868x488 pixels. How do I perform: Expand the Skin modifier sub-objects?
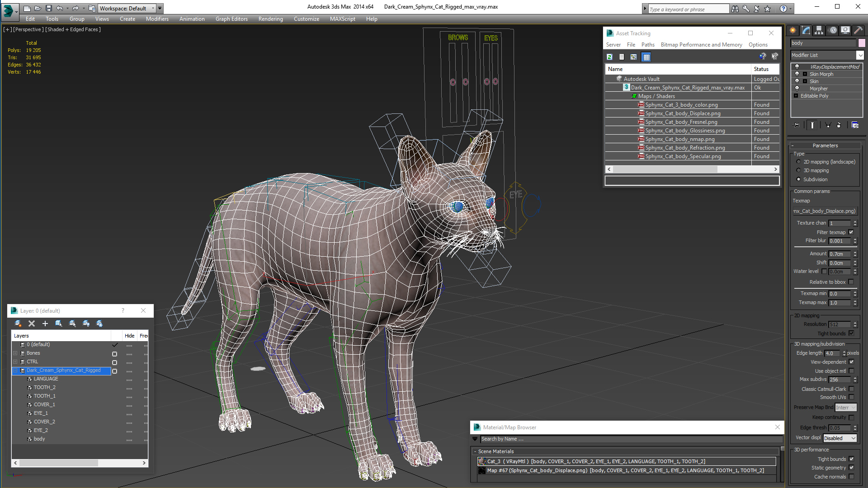(x=805, y=81)
